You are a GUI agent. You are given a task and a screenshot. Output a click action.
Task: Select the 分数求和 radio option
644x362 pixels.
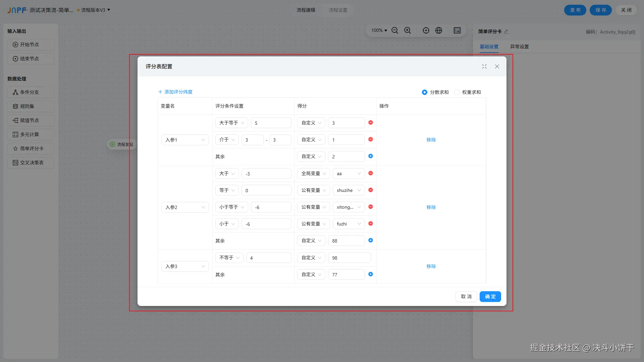coord(424,92)
